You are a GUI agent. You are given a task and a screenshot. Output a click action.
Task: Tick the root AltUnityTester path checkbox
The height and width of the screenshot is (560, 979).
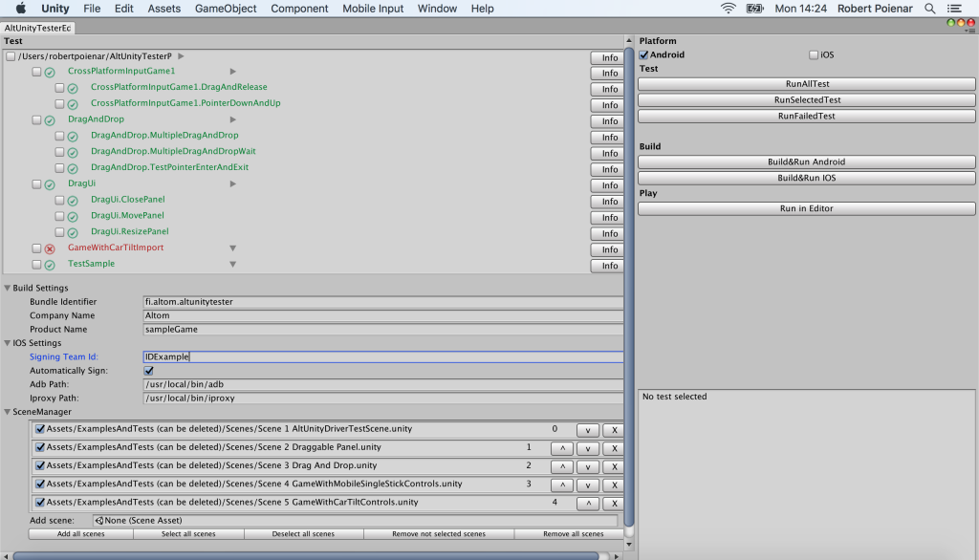coord(11,56)
